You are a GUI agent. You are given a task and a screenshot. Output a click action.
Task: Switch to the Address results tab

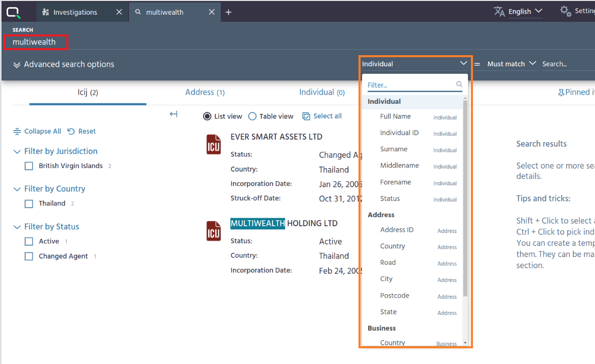point(205,92)
